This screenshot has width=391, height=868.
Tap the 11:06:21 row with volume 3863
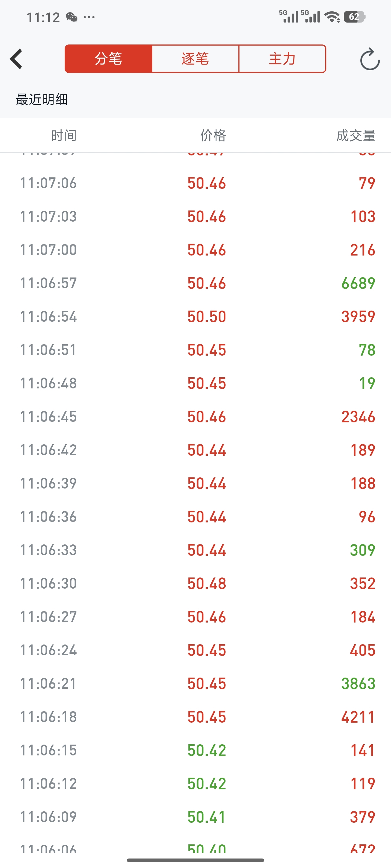click(x=196, y=683)
